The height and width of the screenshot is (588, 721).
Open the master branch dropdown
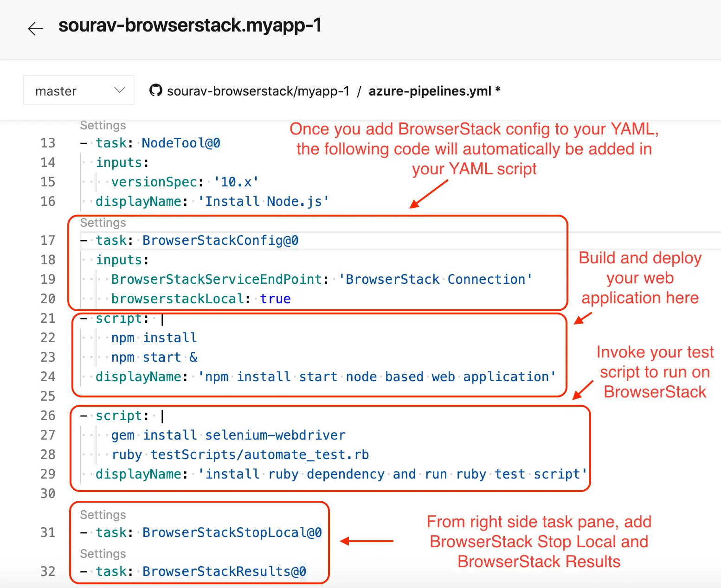[79, 90]
